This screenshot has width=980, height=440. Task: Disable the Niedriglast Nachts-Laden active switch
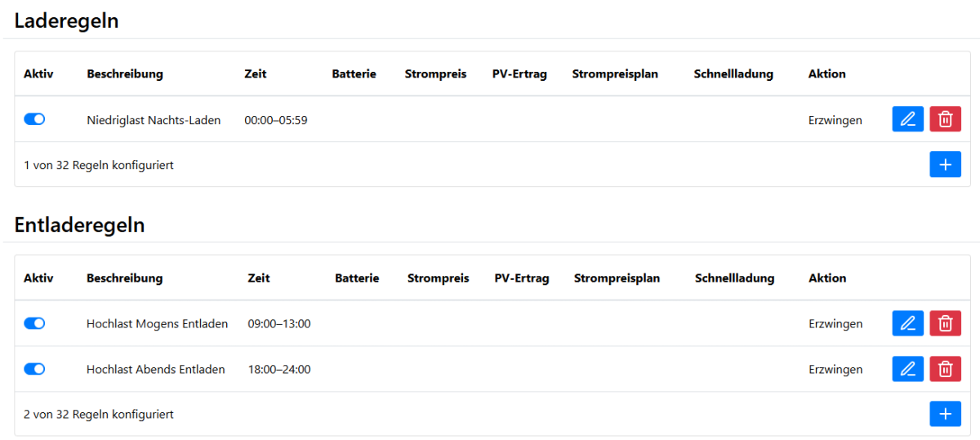coord(34,119)
